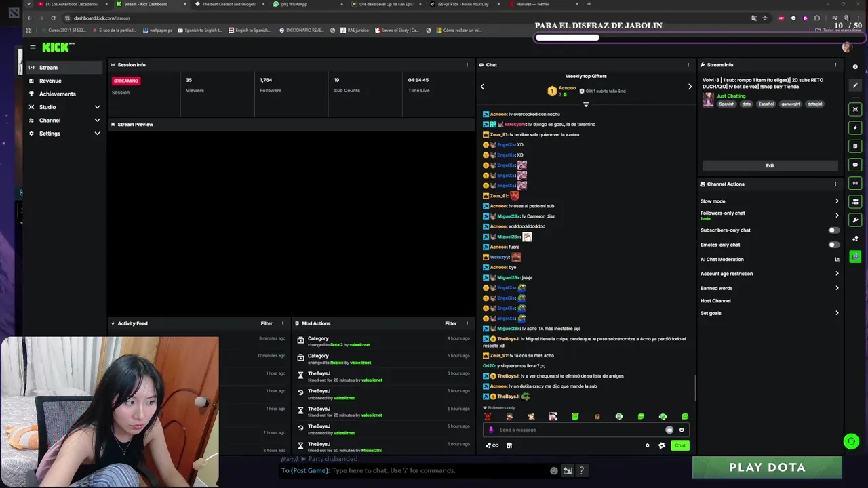Click the purple microphone icon in chat input
This screenshot has height=488, width=868.
(x=491, y=430)
